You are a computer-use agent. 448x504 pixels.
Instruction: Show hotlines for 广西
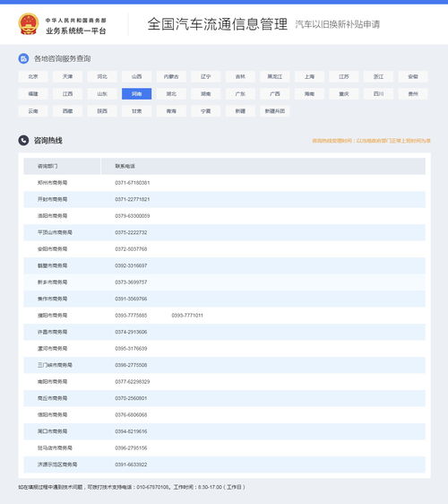click(x=274, y=94)
